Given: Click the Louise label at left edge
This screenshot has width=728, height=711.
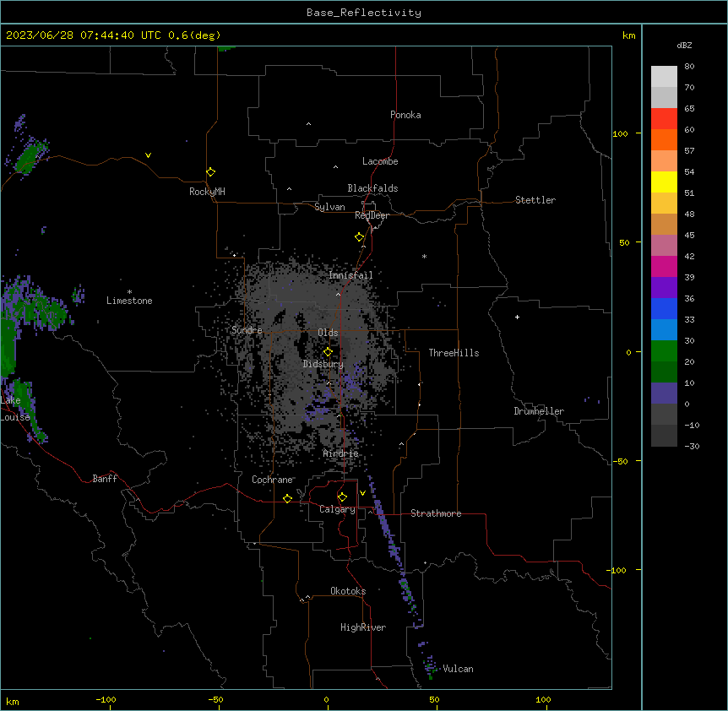Looking at the screenshot, I should click(x=15, y=417).
